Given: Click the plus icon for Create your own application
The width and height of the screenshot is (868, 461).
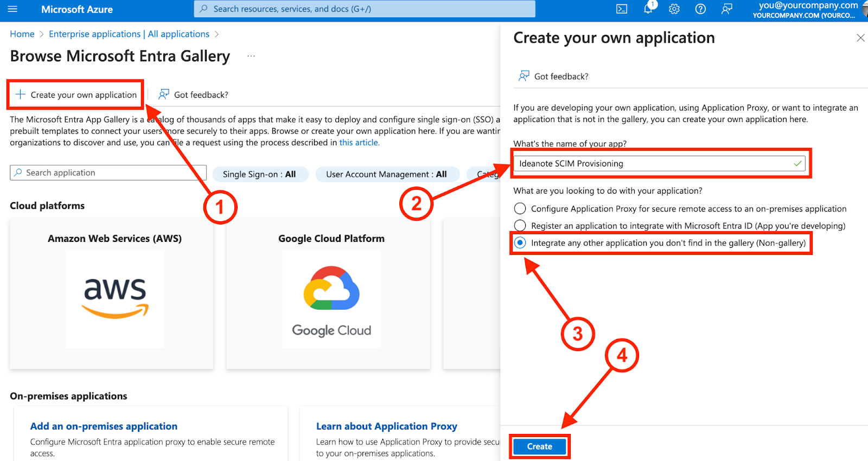Looking at the screenshot, I should (x=20, y=94).
